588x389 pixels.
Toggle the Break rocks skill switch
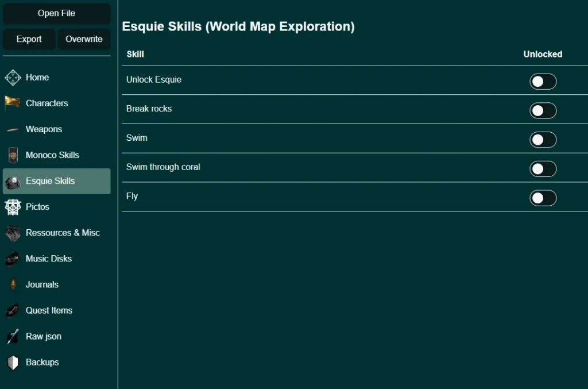pyautogui.click(x=543, y=110)
